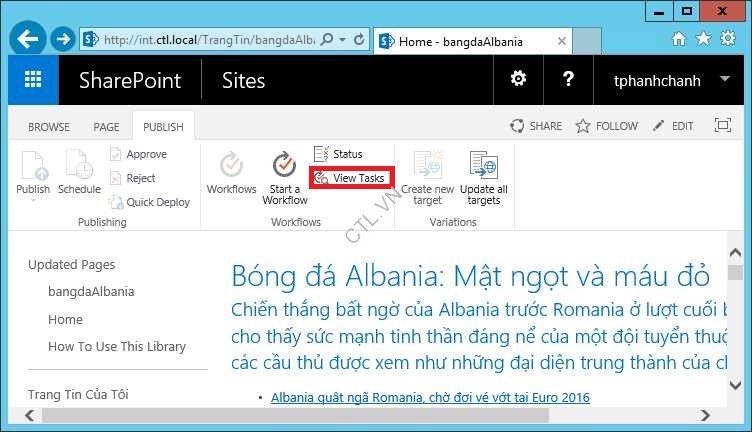Click the Workflows ribbon icon
Screen dimensions: 752x432
coord(231,173)
